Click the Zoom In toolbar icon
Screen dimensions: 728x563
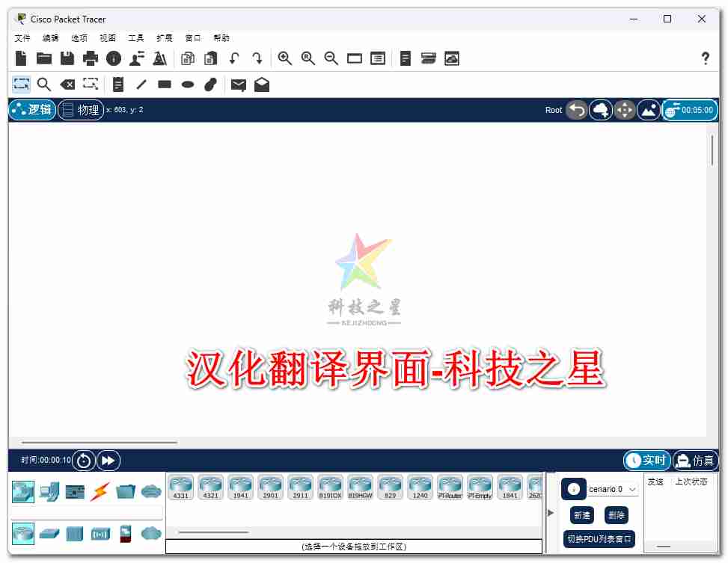pos(284,58)
